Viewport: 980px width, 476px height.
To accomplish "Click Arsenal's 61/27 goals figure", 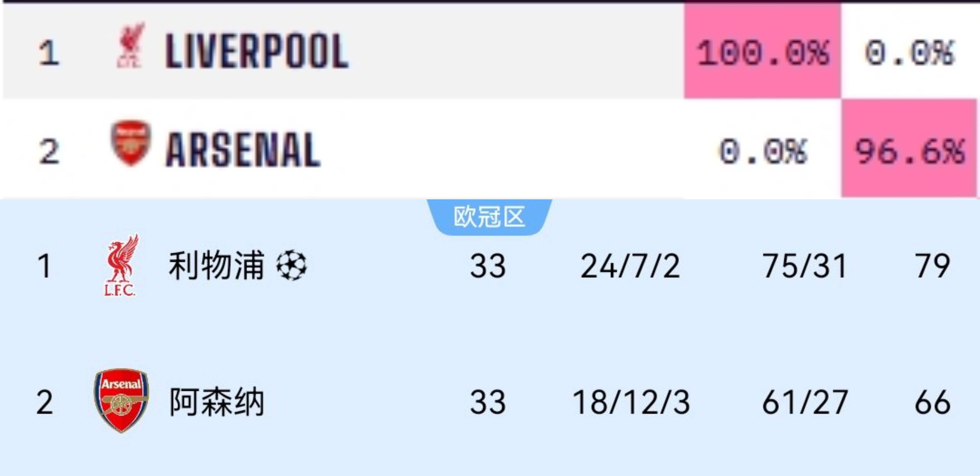I will coord(805,402).
